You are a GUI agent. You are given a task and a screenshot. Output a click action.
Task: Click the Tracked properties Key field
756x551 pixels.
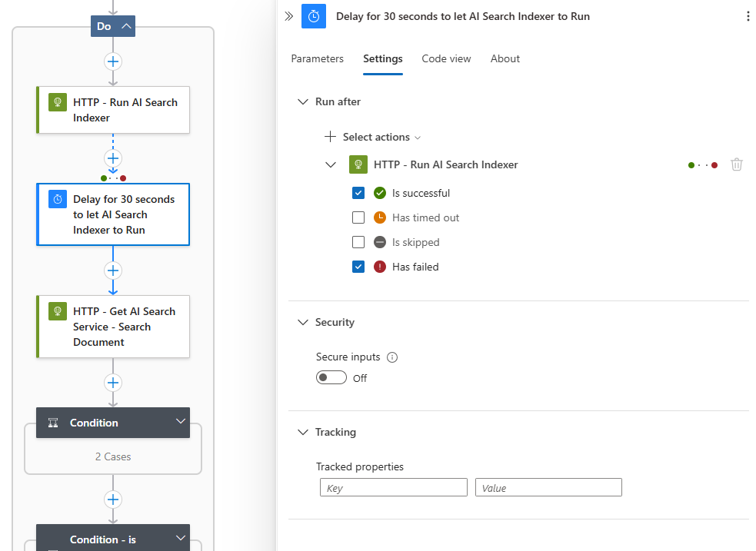(x=393, y=487)
